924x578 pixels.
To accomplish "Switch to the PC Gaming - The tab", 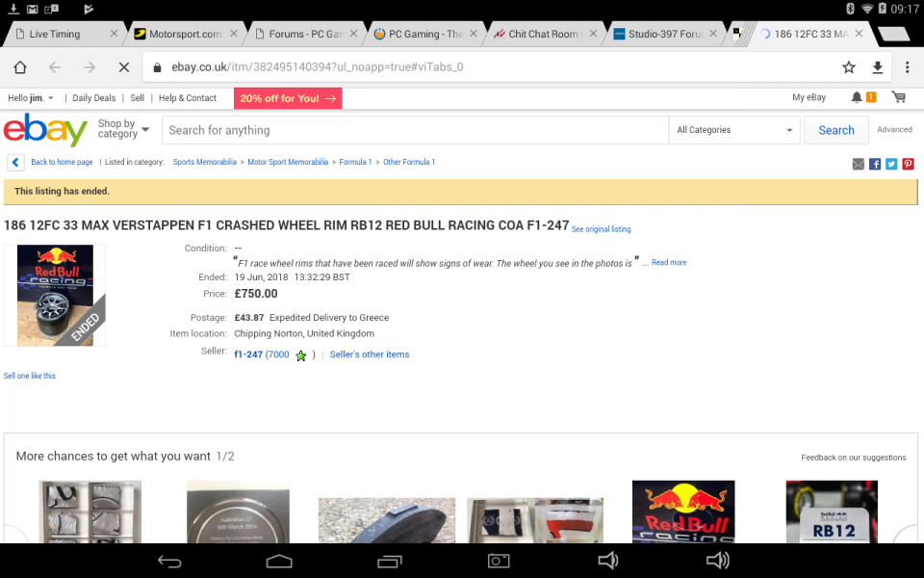I will (425, 35).
